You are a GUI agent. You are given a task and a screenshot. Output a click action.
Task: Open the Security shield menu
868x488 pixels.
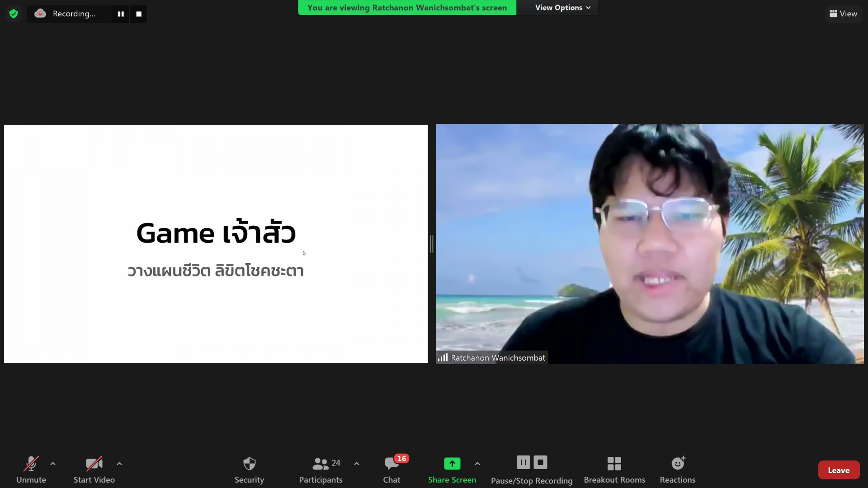pyautogui.click(x=249, y=469)
